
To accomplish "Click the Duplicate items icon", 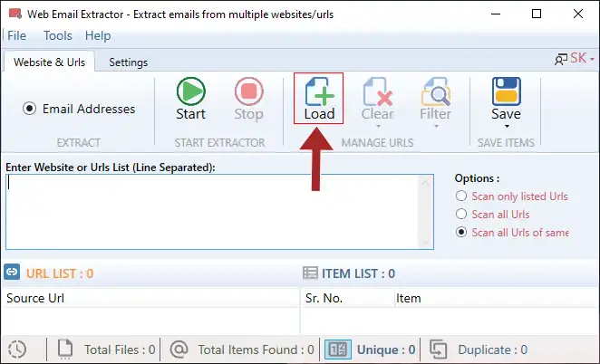I will point(438,350).
